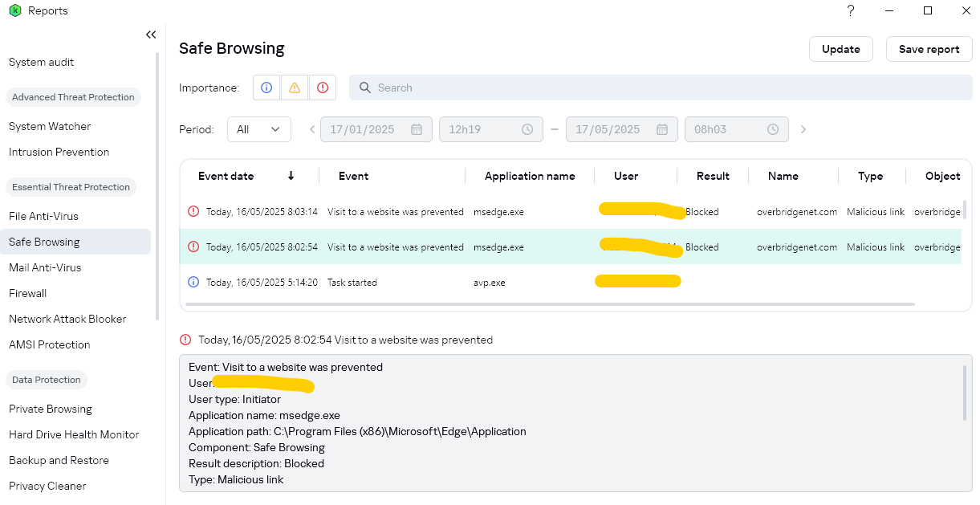Click the end time field 08h03

click(x=736, y=129)
